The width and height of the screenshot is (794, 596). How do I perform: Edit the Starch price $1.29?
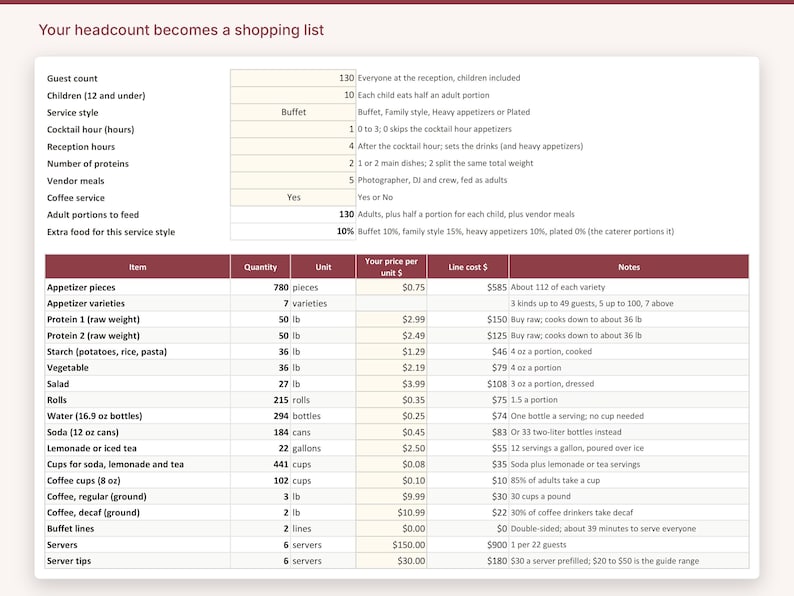click(391, 351)
